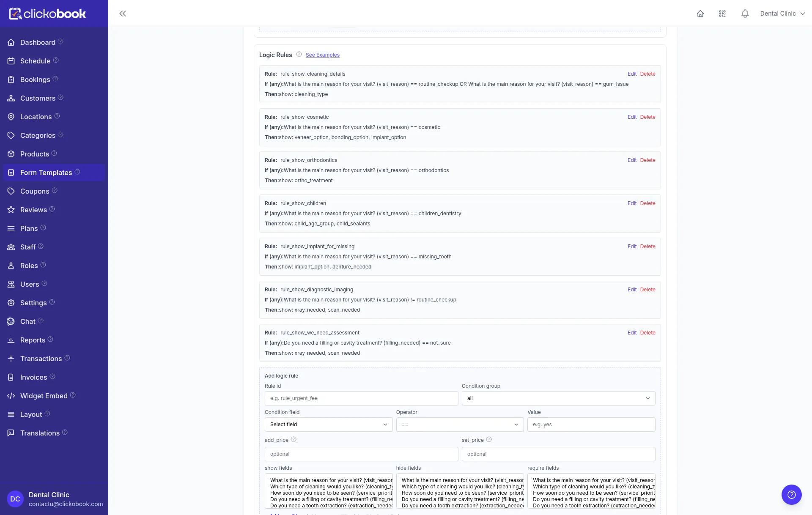
Task: Open the Dental Clinic account dropdown
Action: [x=782, y=14]
